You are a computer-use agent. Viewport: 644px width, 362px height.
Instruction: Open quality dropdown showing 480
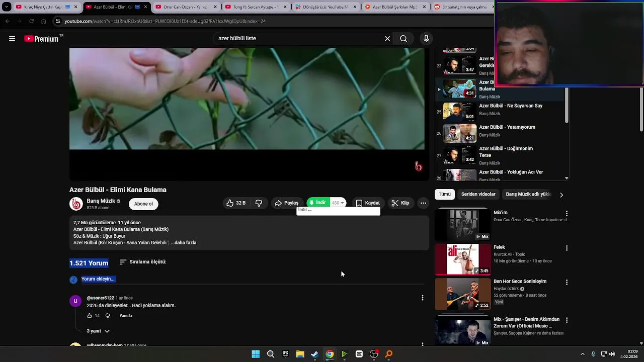pos(338,203)
